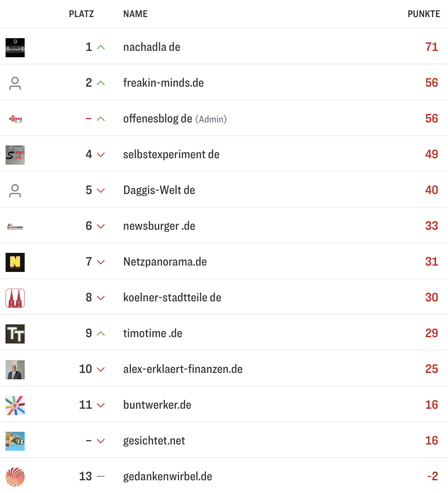Sort the list by PUNKTE column header
The width and height of the screenshot is (448, 493).
point(423,14)
